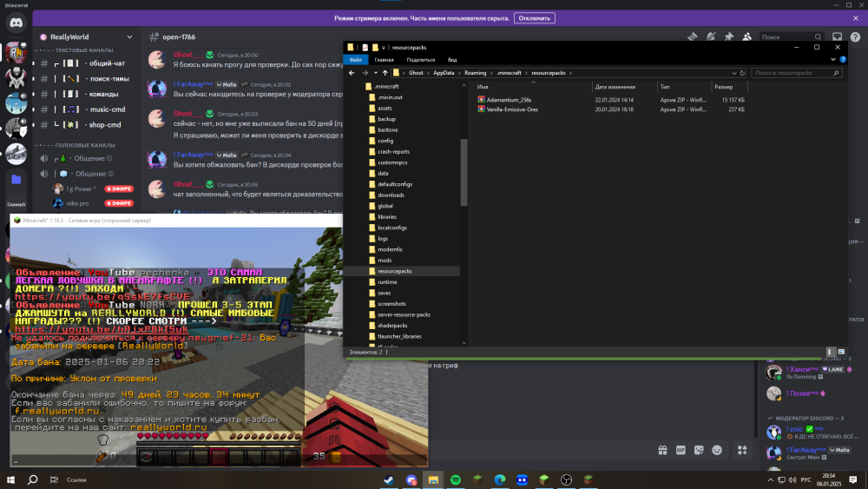Image resolution: width=868 pixels, height=489 pixels.
Task: Open Steam from the taskbar
Action: click(x=389, y=479)
